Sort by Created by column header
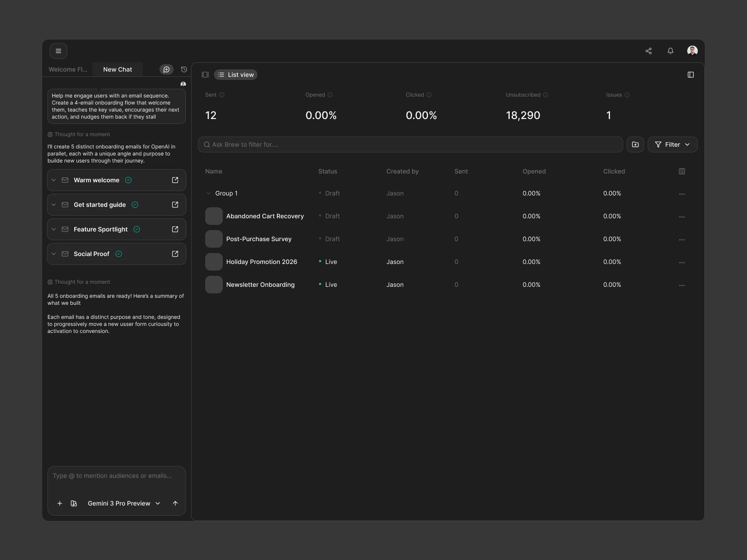 403,171
